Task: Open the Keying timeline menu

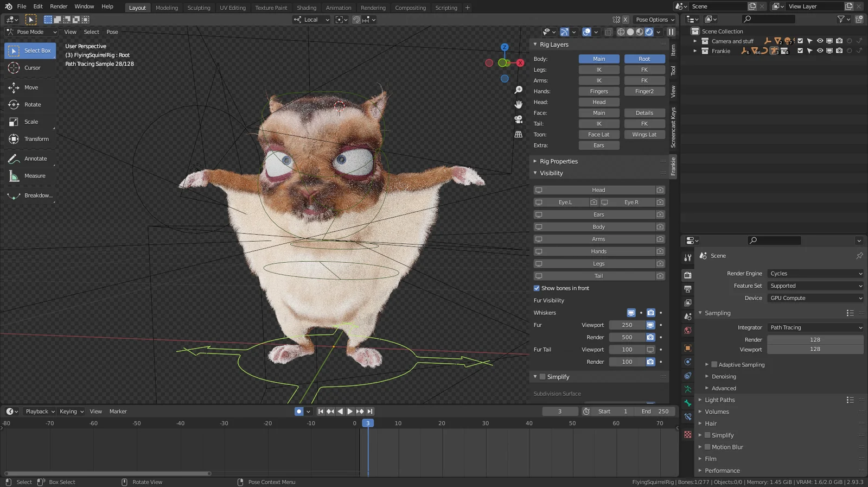Action: click(x=71, y=412)
